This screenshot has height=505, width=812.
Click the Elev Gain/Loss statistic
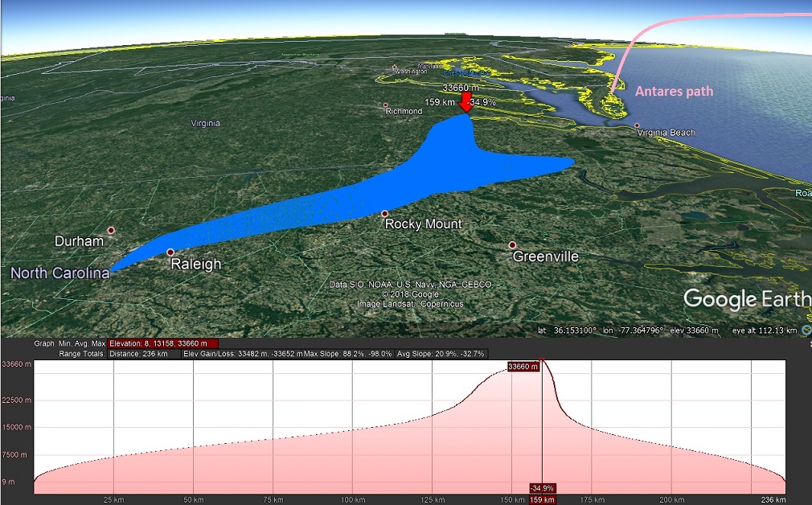[243, 354]
